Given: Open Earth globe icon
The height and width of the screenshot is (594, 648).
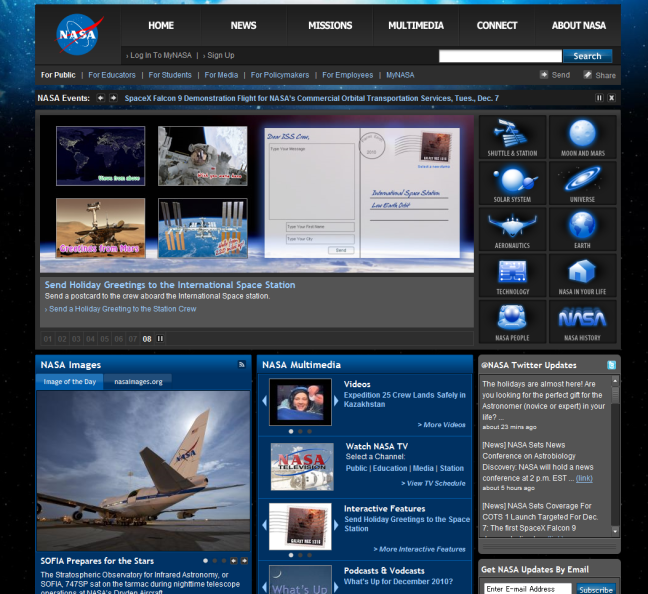Looking at the screenshot, I should pos(583,229).
